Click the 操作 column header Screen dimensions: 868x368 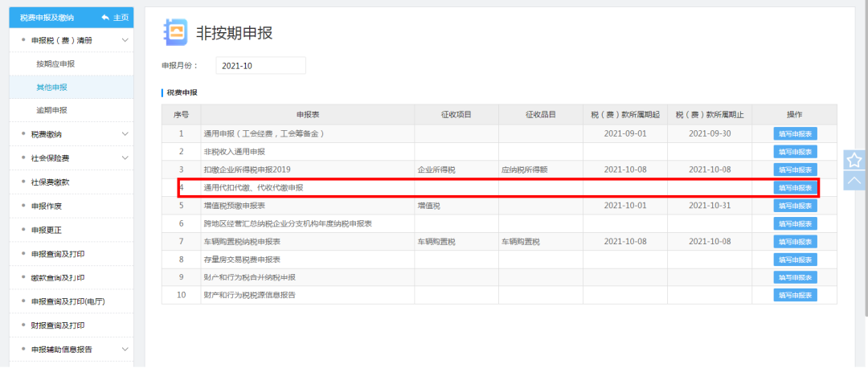(x=795, y=115)
